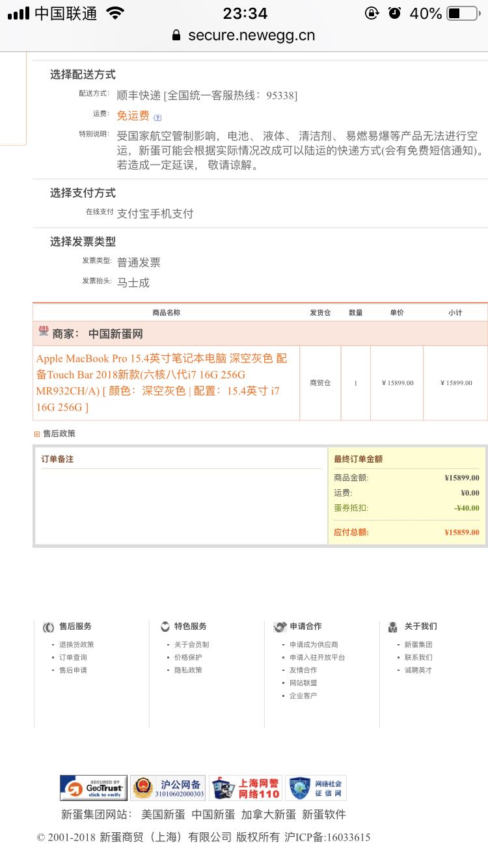Viewport: 488px width, 868px height.
Task: Open 申请成为供应商 link
Action: point(314,645)
